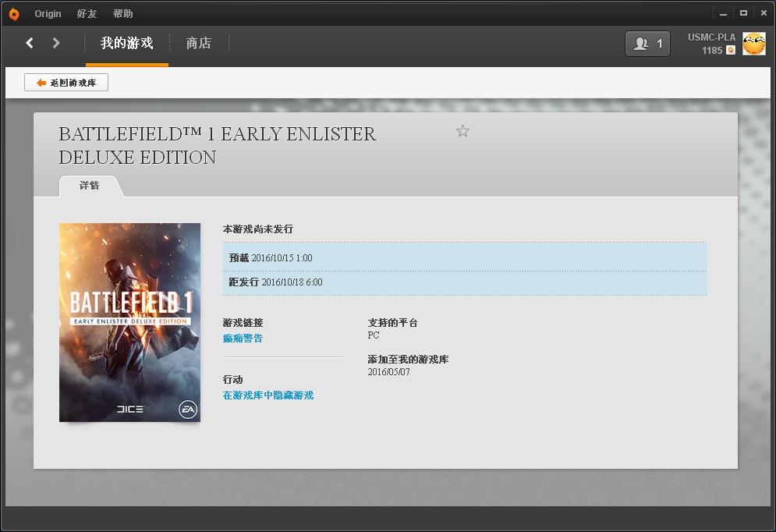Open 癫痫警告 link
The height and width of the screenshot is (532, 776).
click(243, 339)
